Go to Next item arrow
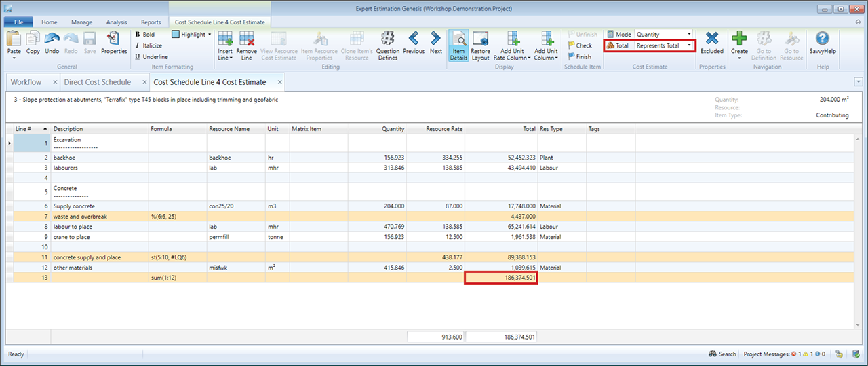 pyautogui.click(x=435, y=39)
